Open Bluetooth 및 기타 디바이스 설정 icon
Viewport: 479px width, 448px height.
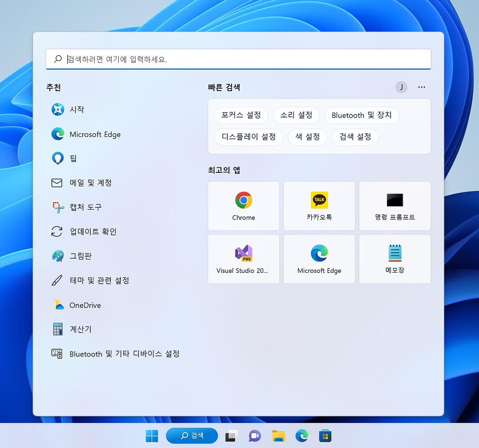pyautogui.click(x=57, y=354)
